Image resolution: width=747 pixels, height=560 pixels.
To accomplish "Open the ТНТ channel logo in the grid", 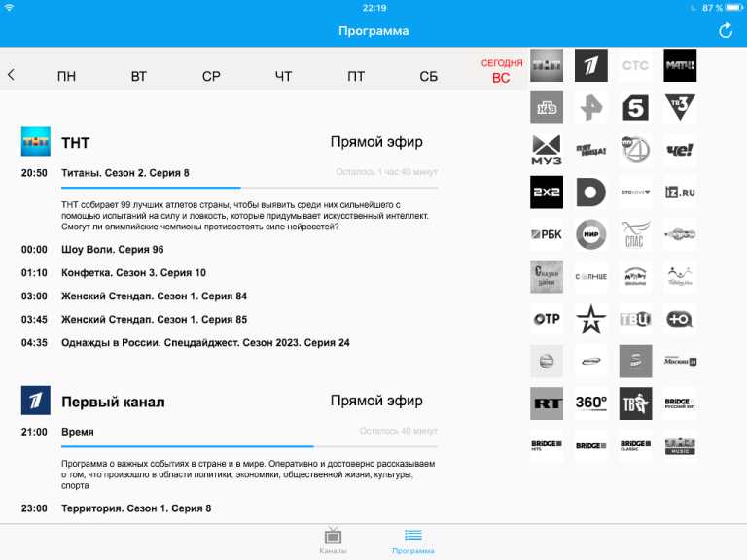I will click(547, 65).
